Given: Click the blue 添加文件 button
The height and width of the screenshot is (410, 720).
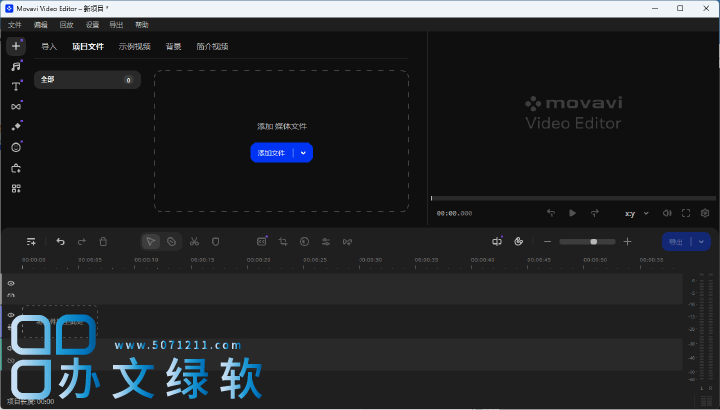Looking at the screenshot, I should [x=271, y=153].
